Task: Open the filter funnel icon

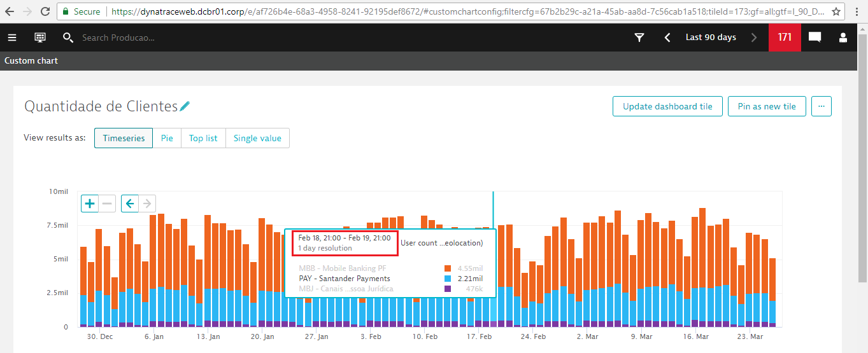Action: [639, 38]
